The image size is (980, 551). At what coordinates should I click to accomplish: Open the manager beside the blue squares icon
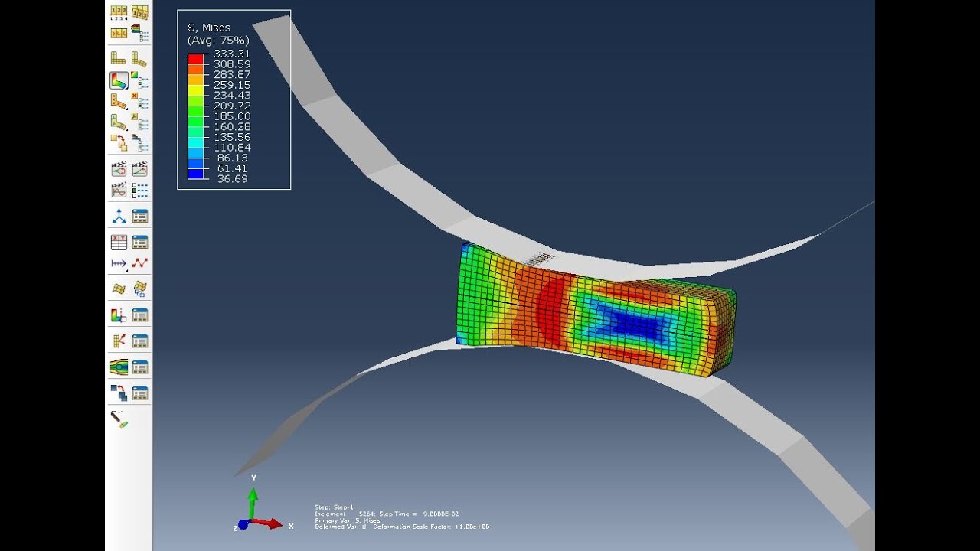point(139,393)
